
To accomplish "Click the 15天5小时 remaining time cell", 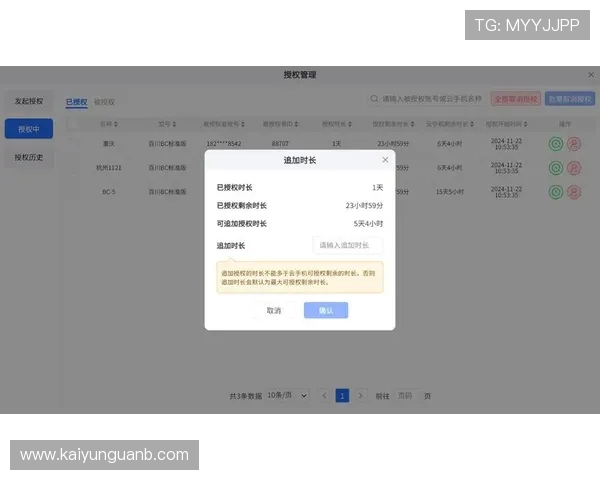I will 450,192.
